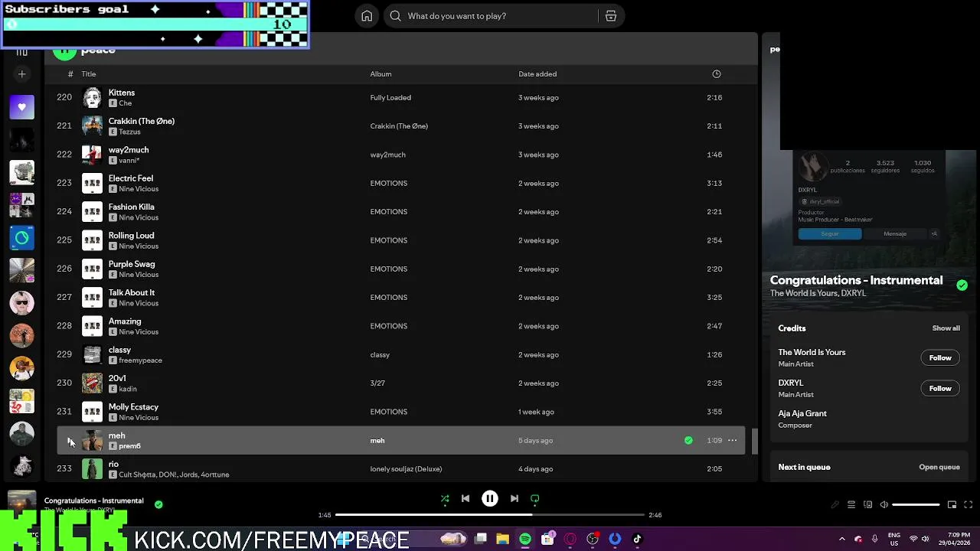Toggle the repeat mode button
The width and height of the screenshot is (980, 551).
[x=535, y=499]
